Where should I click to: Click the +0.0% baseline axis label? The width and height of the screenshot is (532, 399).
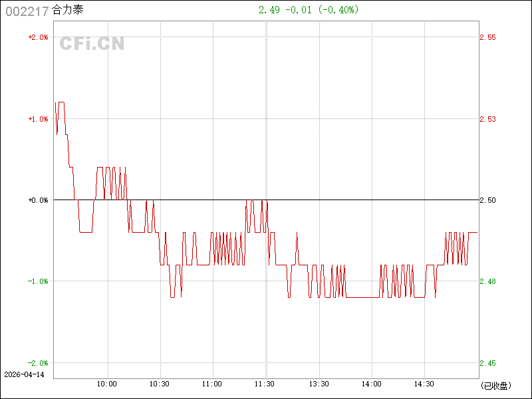pos(38,200)
